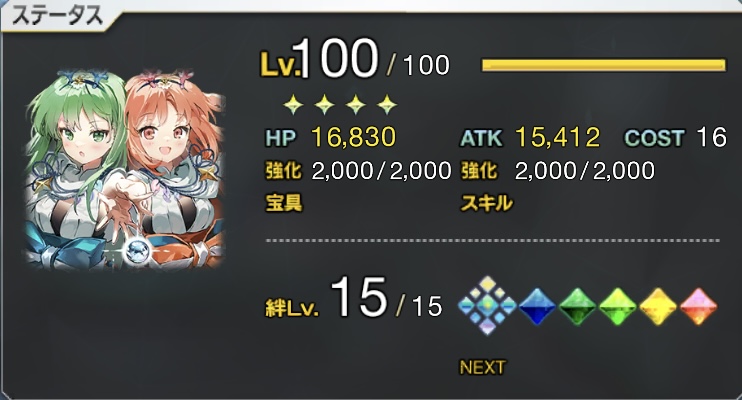Select the yellow bond gem icon
The height and width of the screenshot is (400, 742).
(658, 307)
